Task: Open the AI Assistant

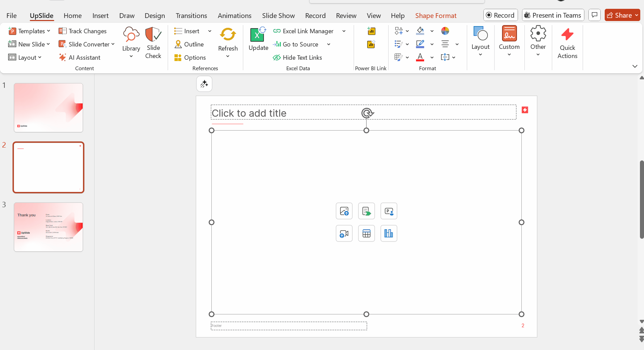Action: pos(80,58)
